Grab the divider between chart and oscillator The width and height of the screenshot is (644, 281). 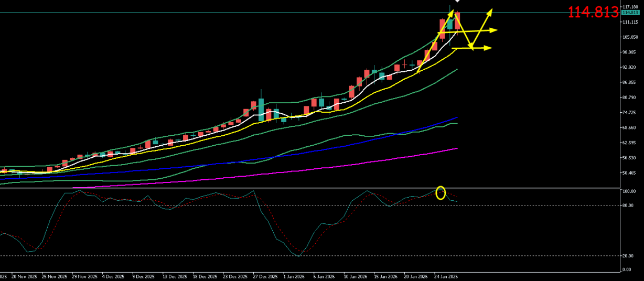click(315, 188)
